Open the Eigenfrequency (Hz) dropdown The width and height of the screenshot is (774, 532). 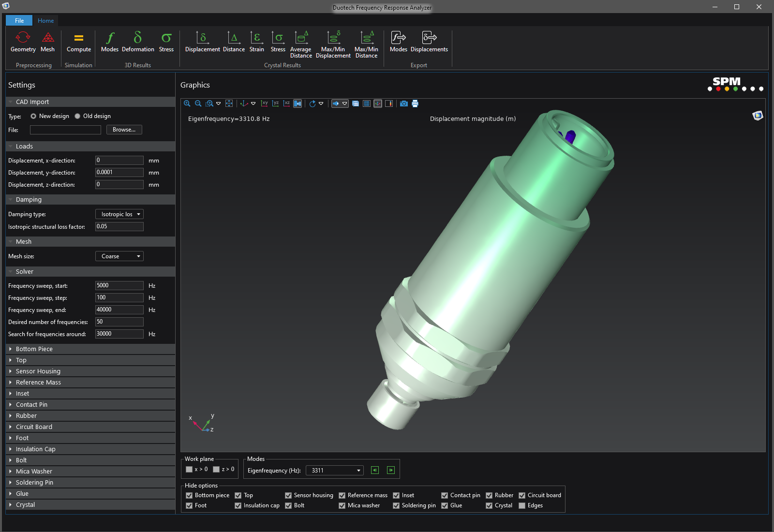click(x=335, y=471)
